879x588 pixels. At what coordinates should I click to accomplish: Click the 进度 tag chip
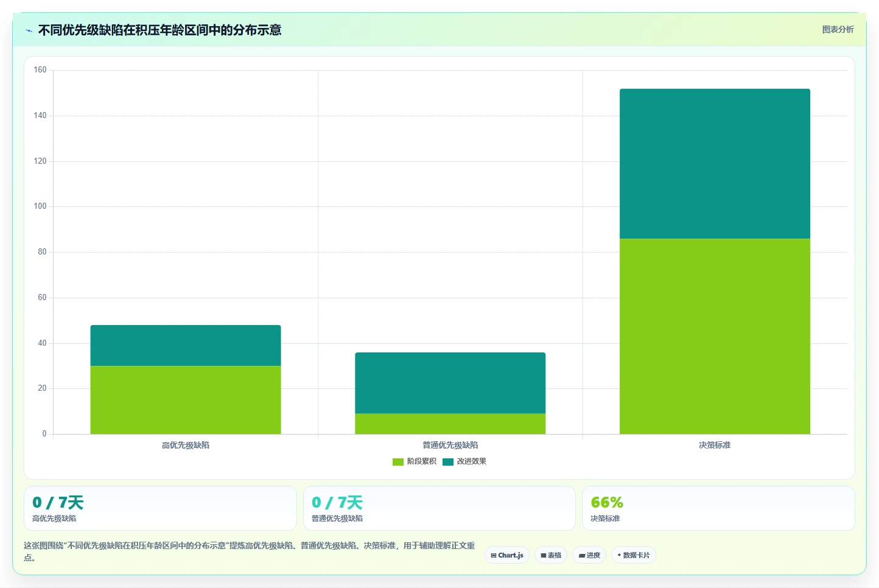(x=589, y=555)
